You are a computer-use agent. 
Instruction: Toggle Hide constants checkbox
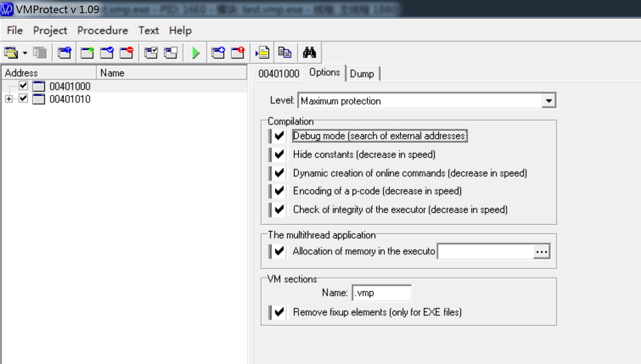click(x=279, y=154)
